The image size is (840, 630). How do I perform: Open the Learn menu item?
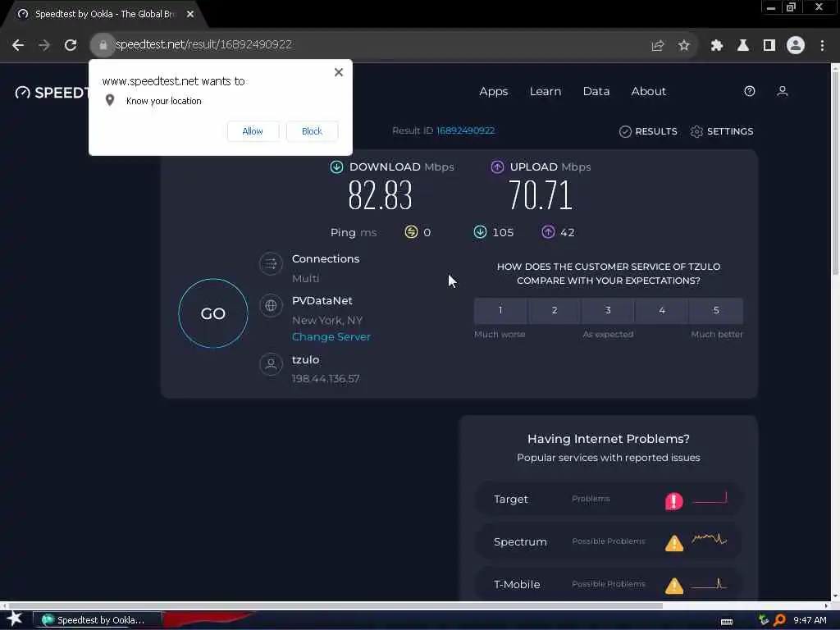[546, 92]
